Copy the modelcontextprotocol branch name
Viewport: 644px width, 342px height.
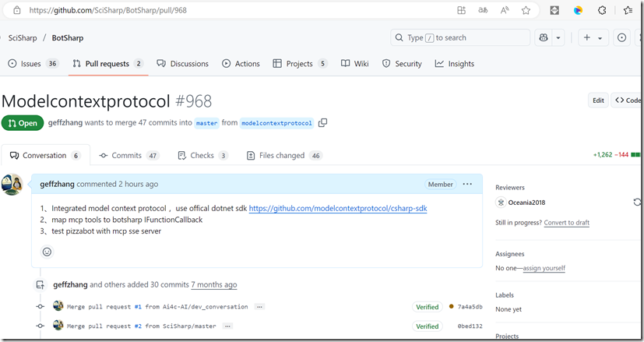[323, 123]
